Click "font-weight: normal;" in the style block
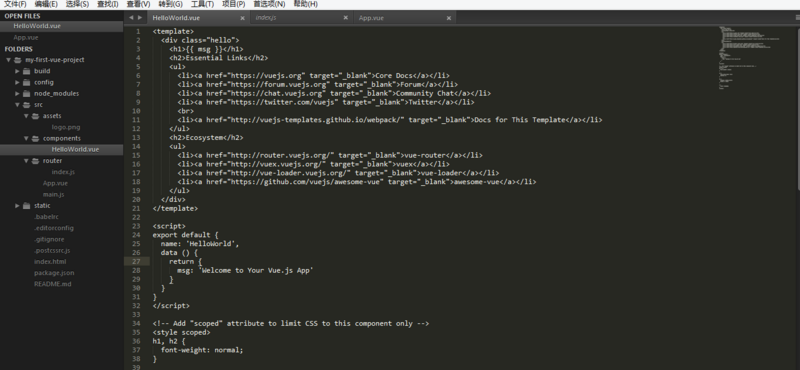The height and width of the screenshot is (370, 800). pyautogui.click(x=202, y=350)
